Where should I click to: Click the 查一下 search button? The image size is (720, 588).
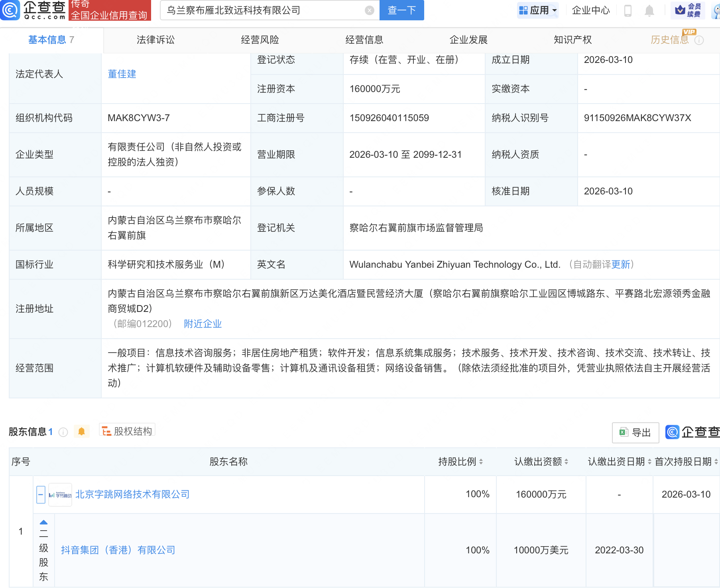401,10
